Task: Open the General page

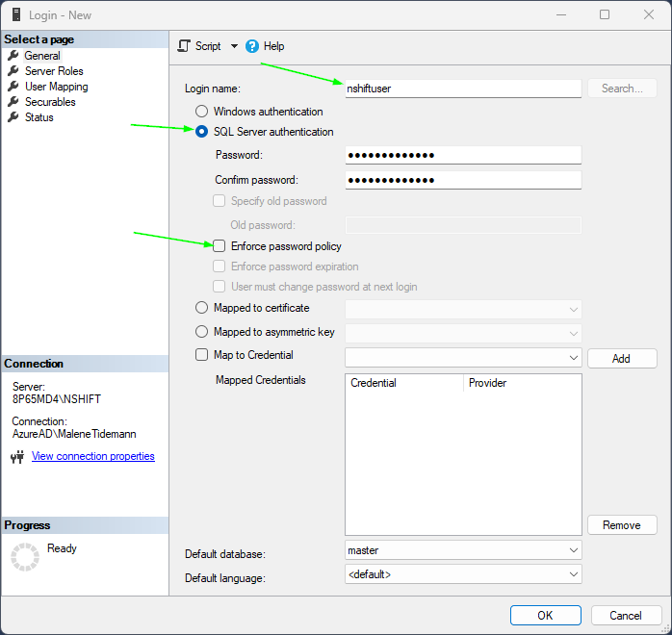Action: pos(42,56)
